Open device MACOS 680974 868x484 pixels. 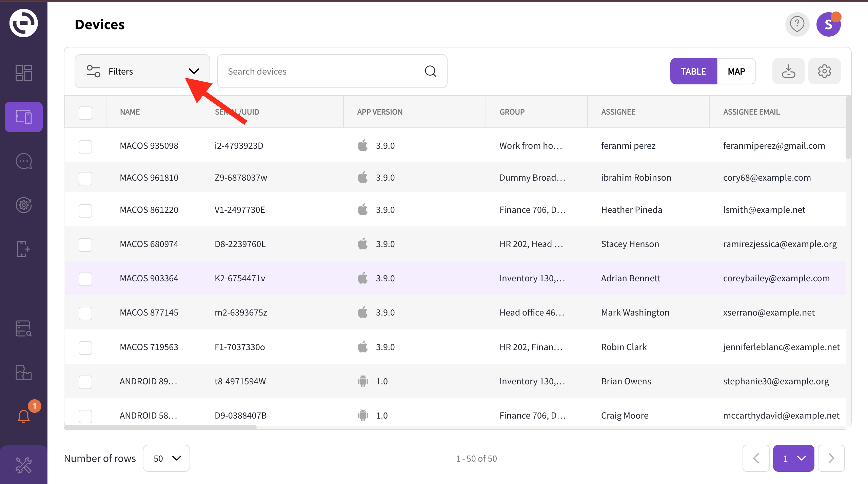(x=149, y=244)
